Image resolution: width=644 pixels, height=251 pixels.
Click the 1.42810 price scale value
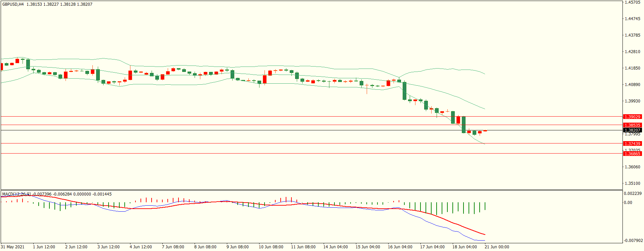click(x=632, y=52)
